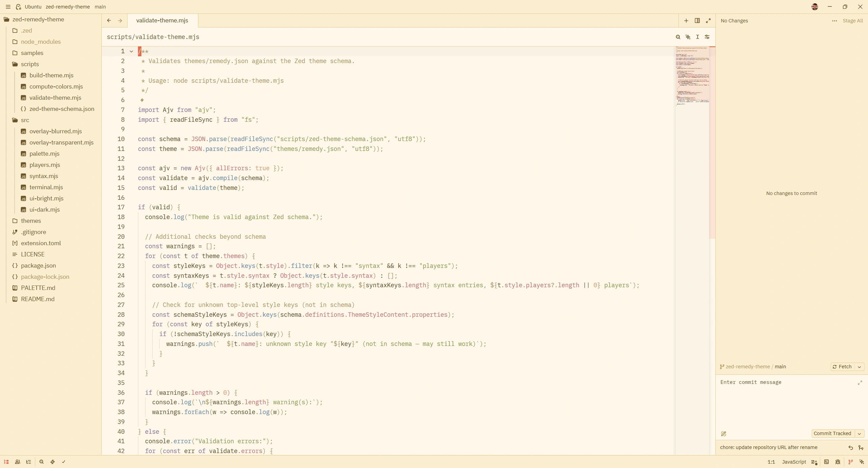Toggle the project panel in status bar

6,462
